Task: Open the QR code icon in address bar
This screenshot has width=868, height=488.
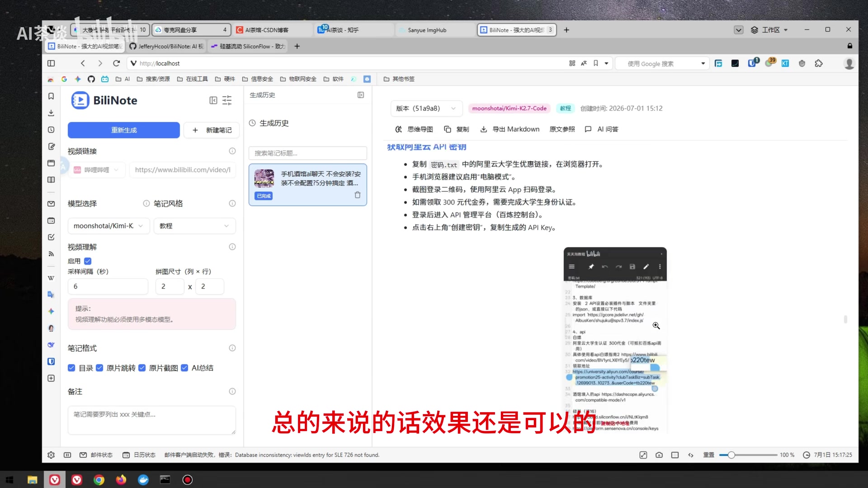Action: coord(572,63)
